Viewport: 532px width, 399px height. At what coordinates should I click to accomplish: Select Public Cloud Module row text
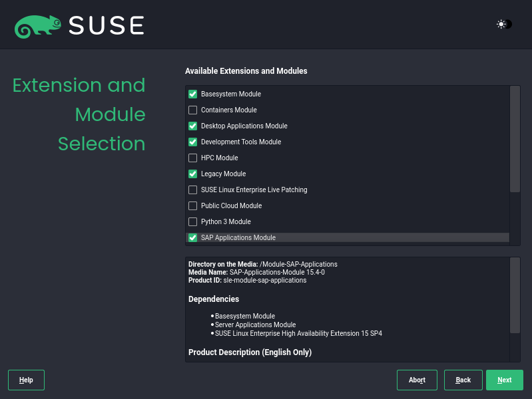tap(232, 205)
